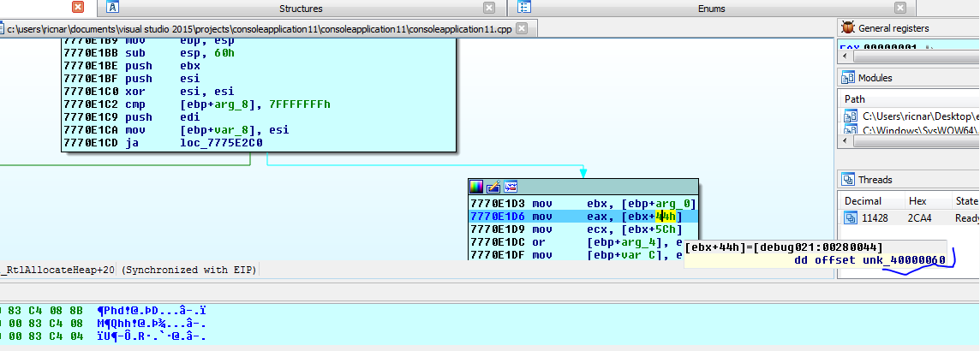The width and height of the screenshot is (980, 351).
Task: Switch to the Structures tab
Action: point(302,9)
